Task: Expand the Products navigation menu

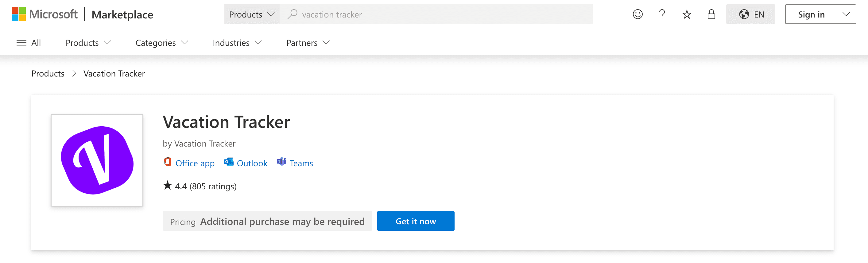Action: [88, 43]
